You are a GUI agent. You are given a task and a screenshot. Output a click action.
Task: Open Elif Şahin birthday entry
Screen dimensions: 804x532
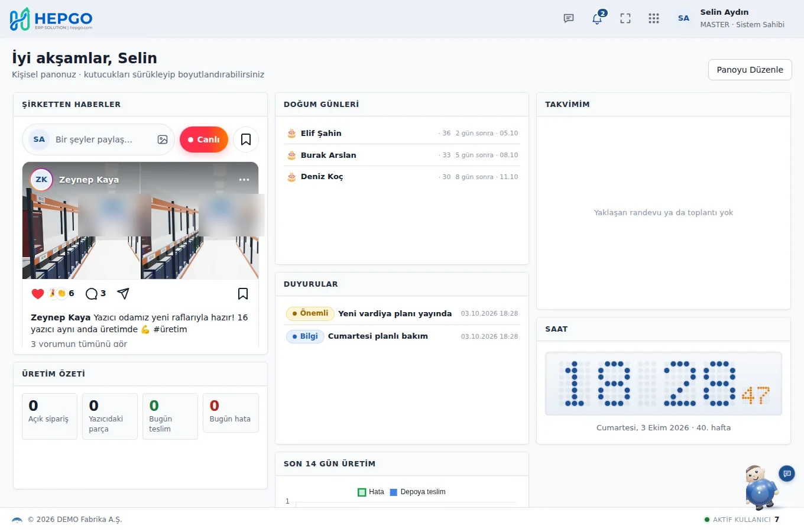click(402, 133)
